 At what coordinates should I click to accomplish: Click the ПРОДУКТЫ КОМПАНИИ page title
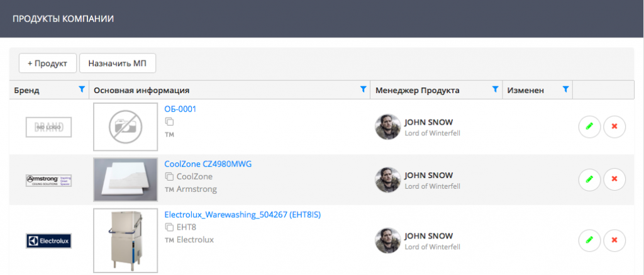click(64, 19)
